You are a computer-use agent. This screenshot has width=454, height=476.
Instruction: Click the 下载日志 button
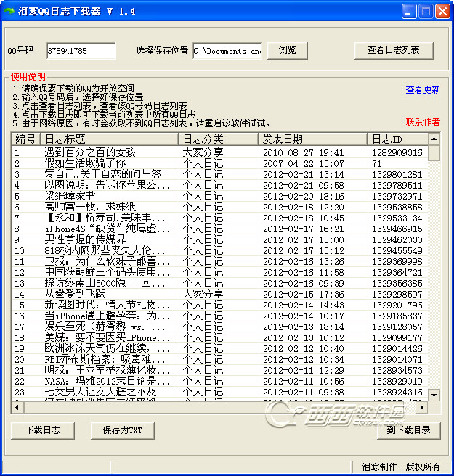pos(43,430)
